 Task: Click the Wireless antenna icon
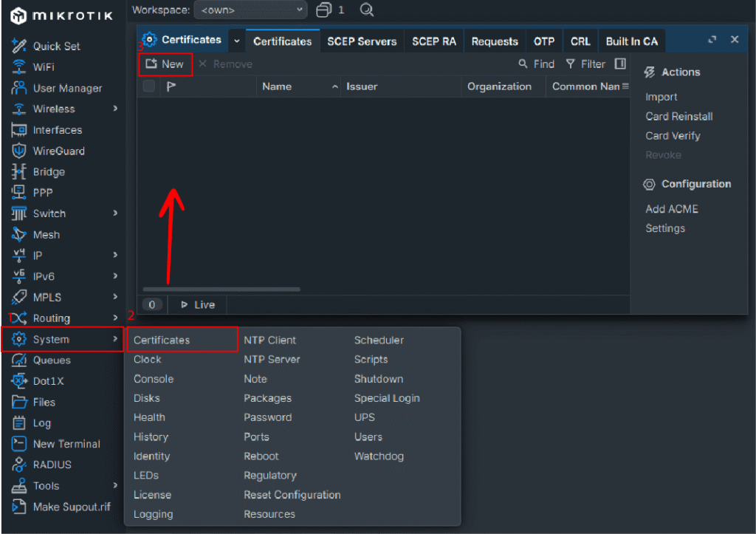18,109
